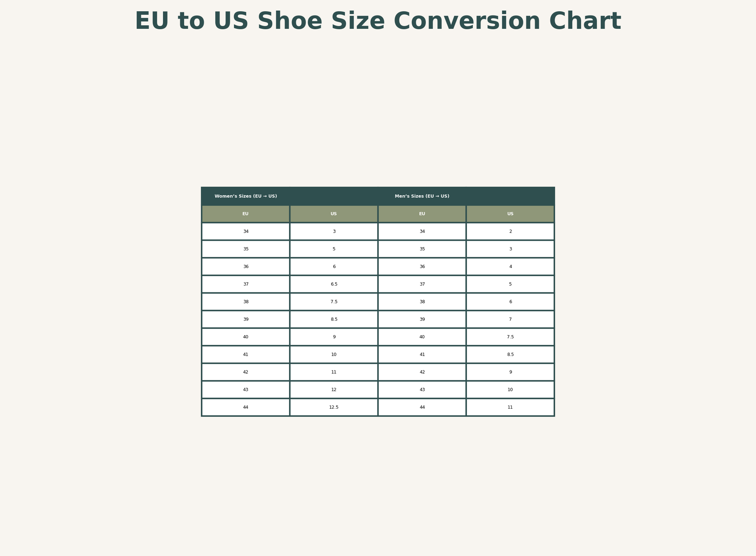Click men's EU size 43 cell
756x556 pixels.
point(422,390)
